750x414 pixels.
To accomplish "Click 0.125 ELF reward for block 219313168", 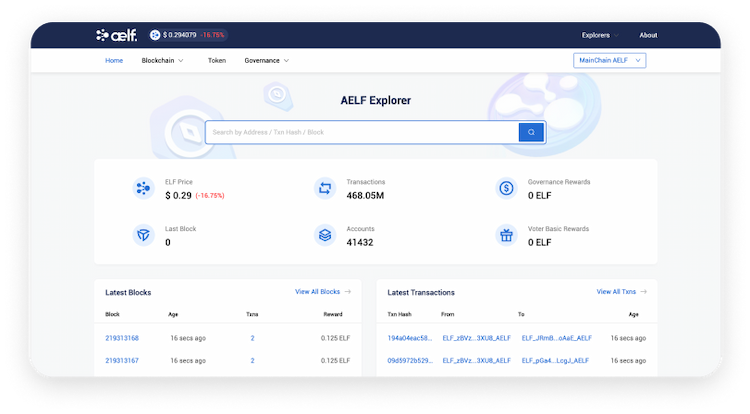I will tap(335, 338).
